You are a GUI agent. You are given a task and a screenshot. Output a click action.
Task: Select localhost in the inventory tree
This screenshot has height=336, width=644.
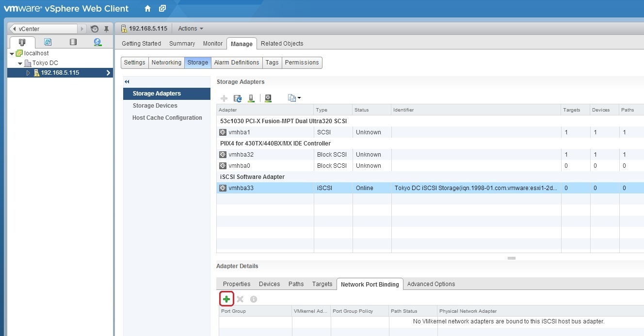(36, 53)
